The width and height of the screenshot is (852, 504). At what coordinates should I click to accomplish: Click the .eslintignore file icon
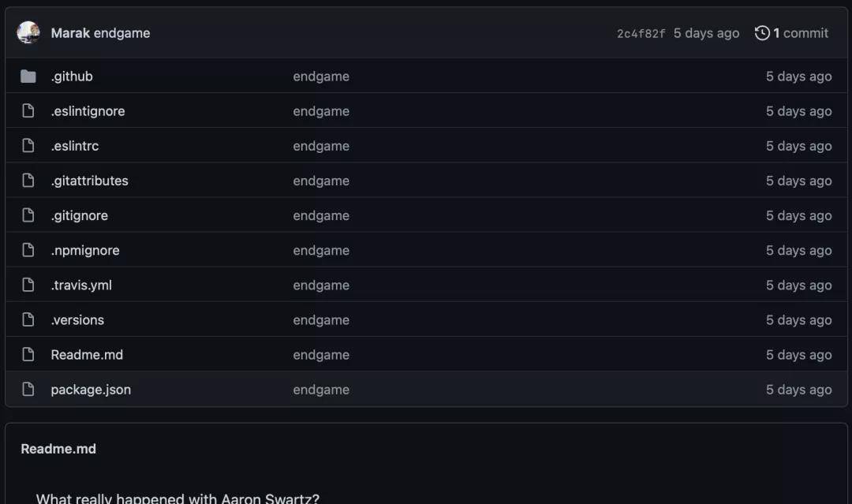(28, 110)
